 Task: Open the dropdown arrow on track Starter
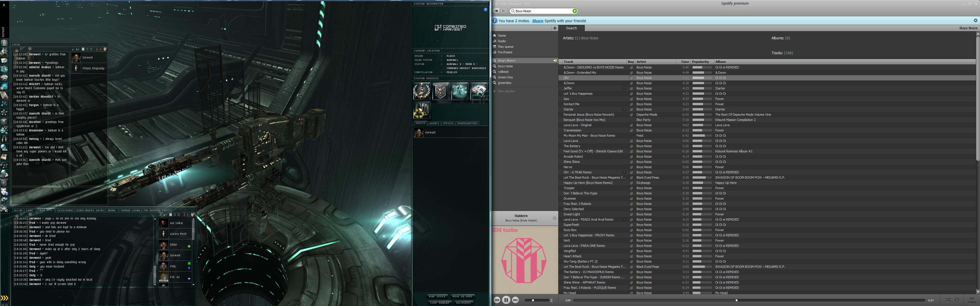point(624,110)
